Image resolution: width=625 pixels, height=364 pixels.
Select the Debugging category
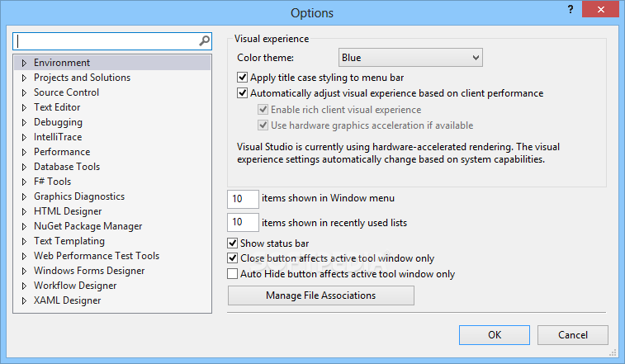tap(58, 122)
